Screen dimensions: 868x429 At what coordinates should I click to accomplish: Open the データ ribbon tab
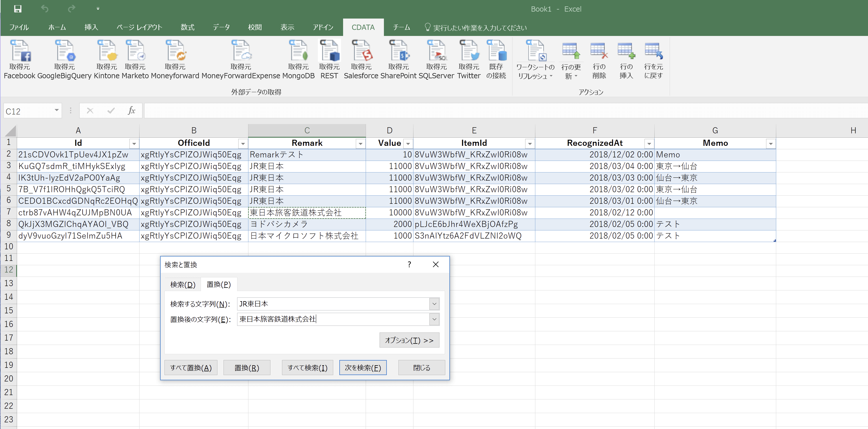221,27
